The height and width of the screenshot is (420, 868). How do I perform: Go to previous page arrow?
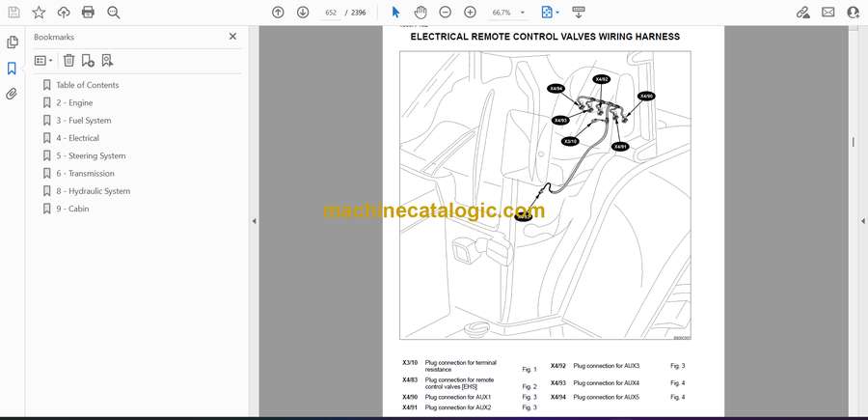click(278, 13)
